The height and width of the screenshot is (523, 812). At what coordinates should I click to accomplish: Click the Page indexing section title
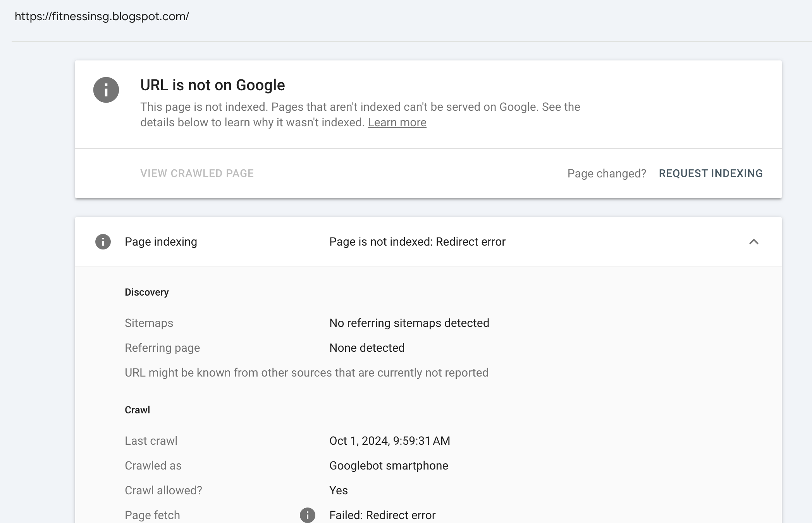pos(161,241)
